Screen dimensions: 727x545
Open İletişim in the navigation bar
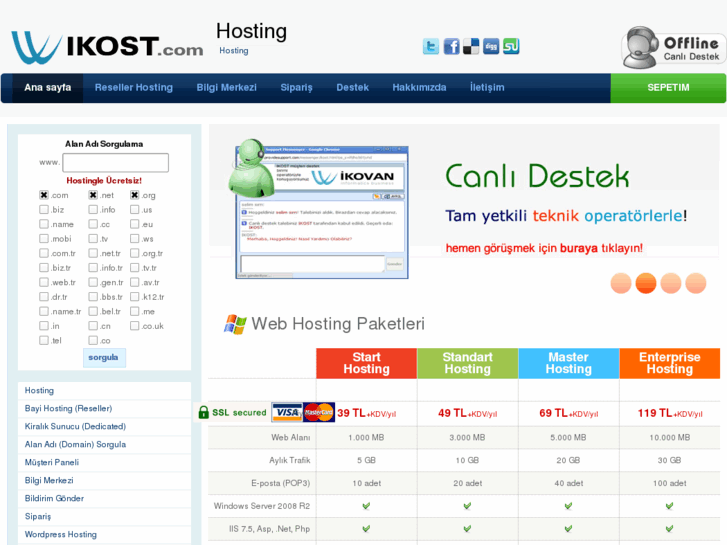click(487, 88)
